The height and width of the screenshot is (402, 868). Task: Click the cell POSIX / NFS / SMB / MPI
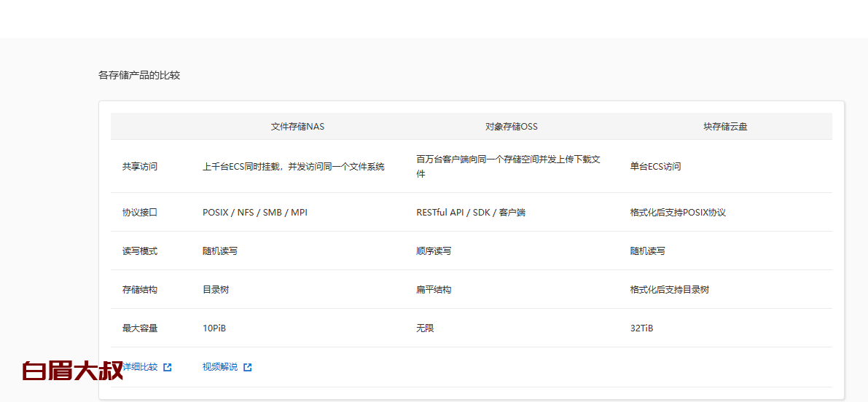tap(254, 213)
